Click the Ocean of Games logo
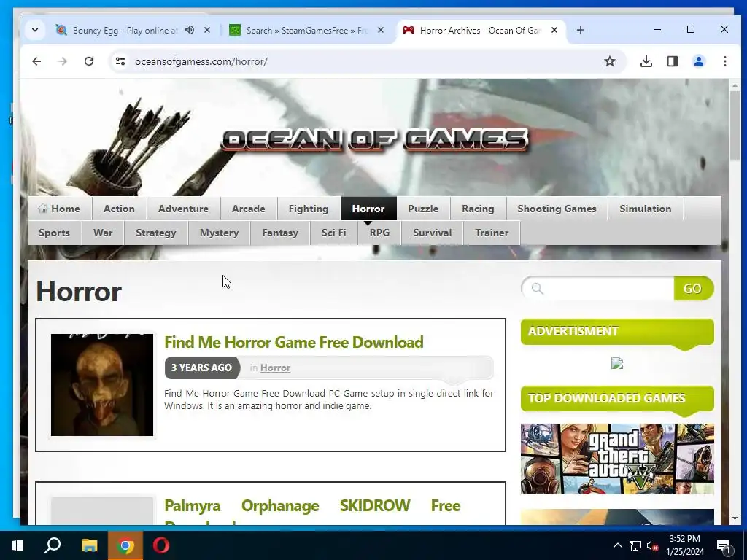Screen dimensions: 747x560 pyautogui.click(x=376, y=140)
